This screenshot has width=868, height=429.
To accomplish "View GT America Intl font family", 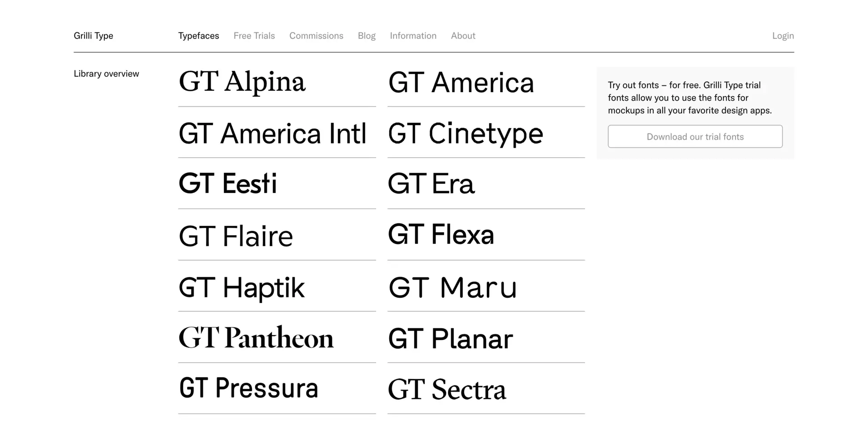I will coord(272,134).
